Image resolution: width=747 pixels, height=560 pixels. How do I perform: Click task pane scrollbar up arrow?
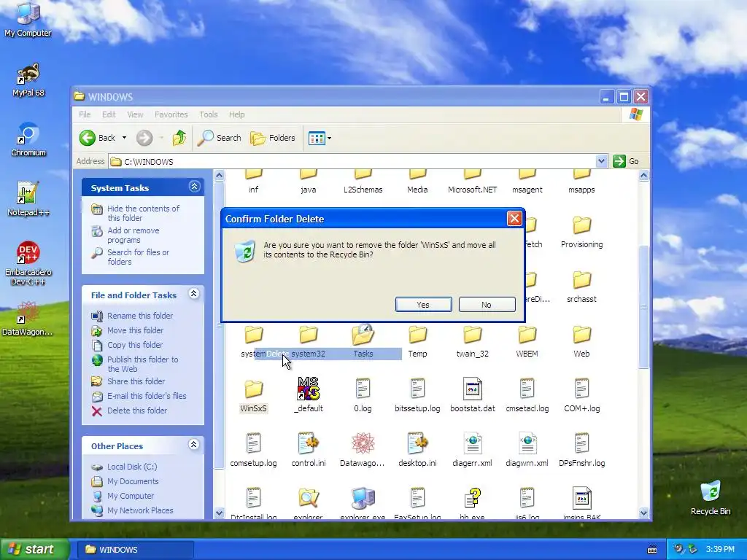(x=219, y=175)
